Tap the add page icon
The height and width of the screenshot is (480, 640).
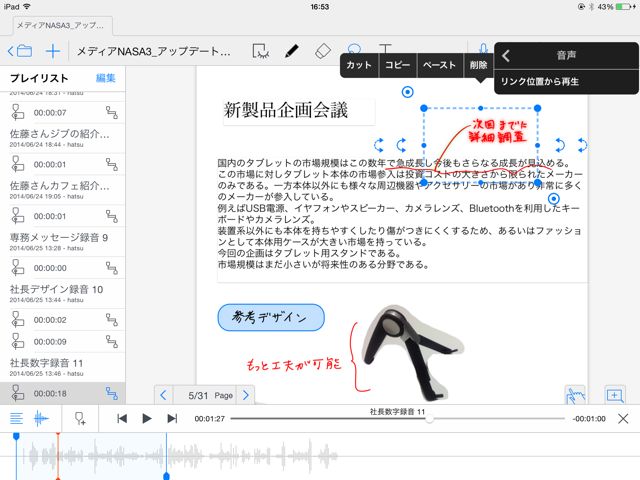coord(614,395)
